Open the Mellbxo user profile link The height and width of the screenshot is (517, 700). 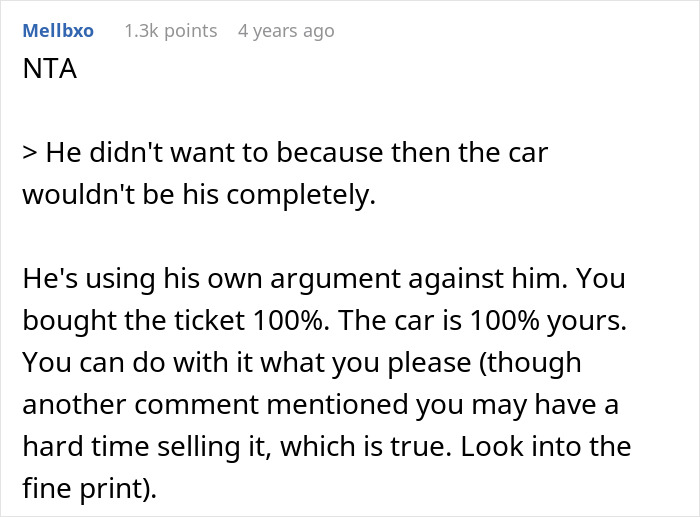coord(57,31)
